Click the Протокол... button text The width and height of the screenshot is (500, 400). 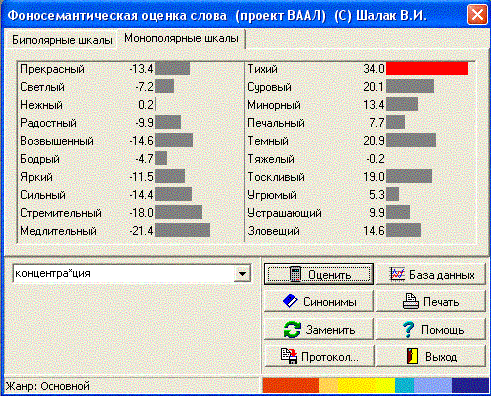tap(330, 357)
